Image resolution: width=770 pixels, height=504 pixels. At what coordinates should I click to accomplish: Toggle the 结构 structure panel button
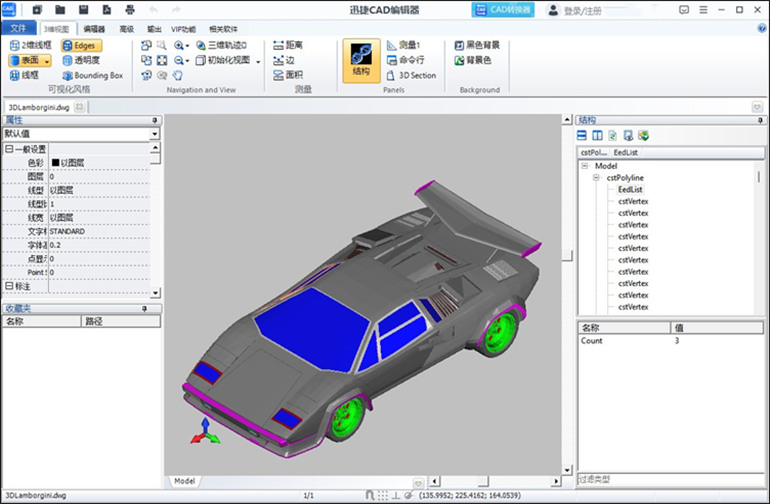[x=361, y=60]
